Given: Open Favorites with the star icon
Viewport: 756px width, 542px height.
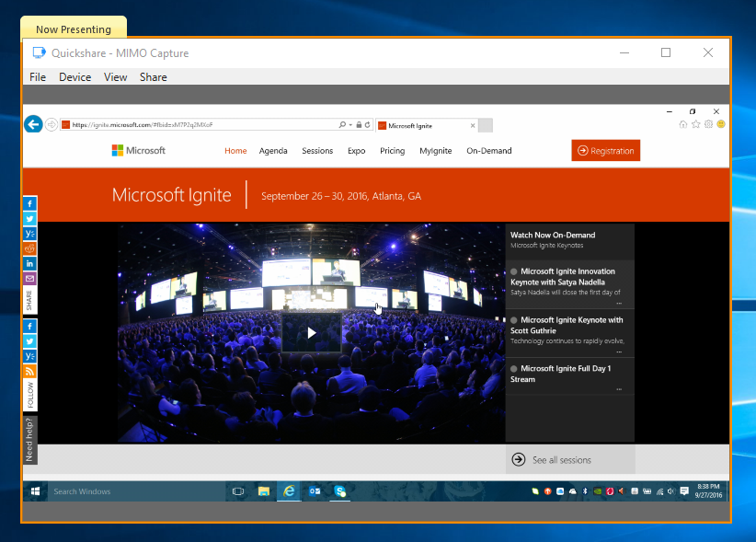Looking at the screenshot, I should (x=695, y=124).
